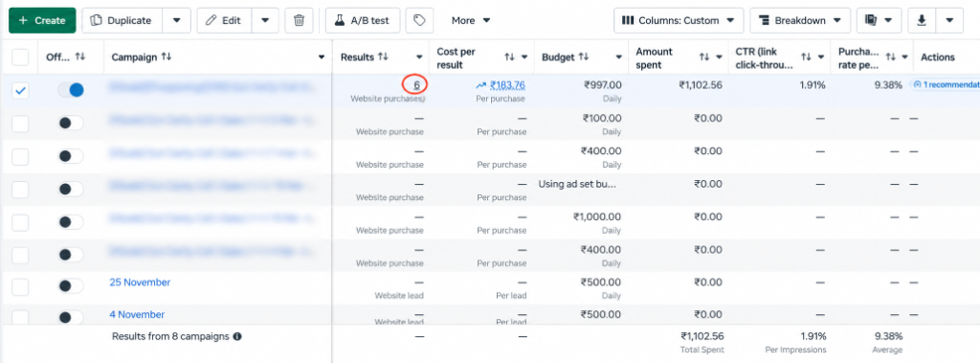Toggle on the ₹100.00 budget campaign
The width and height of the screenshot is (980, 363).
click(x=71, y=124)
